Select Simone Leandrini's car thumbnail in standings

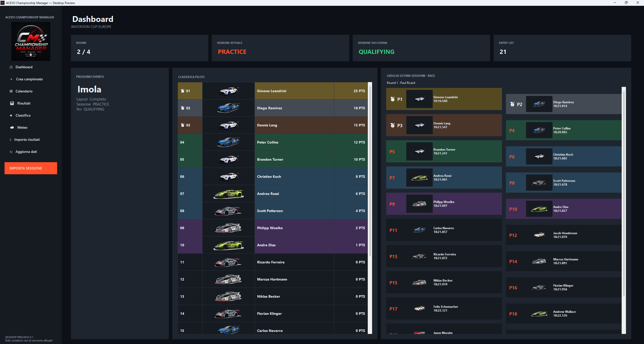tap(228, 91)
